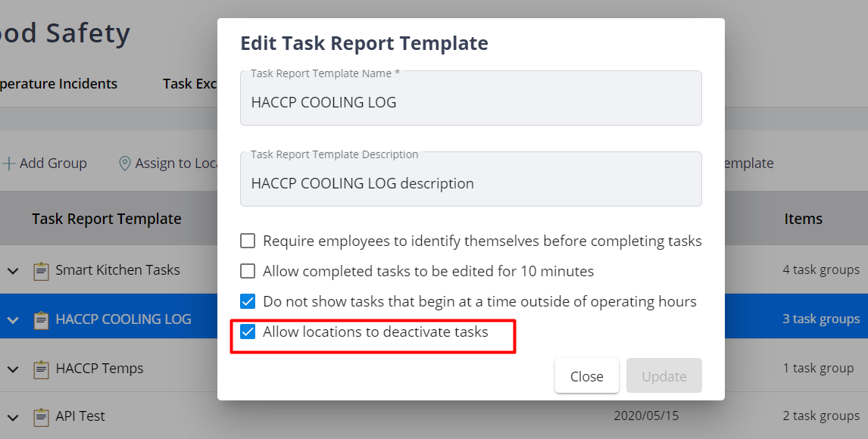Expand the HACCP Temps row chevron

point(13,369)
